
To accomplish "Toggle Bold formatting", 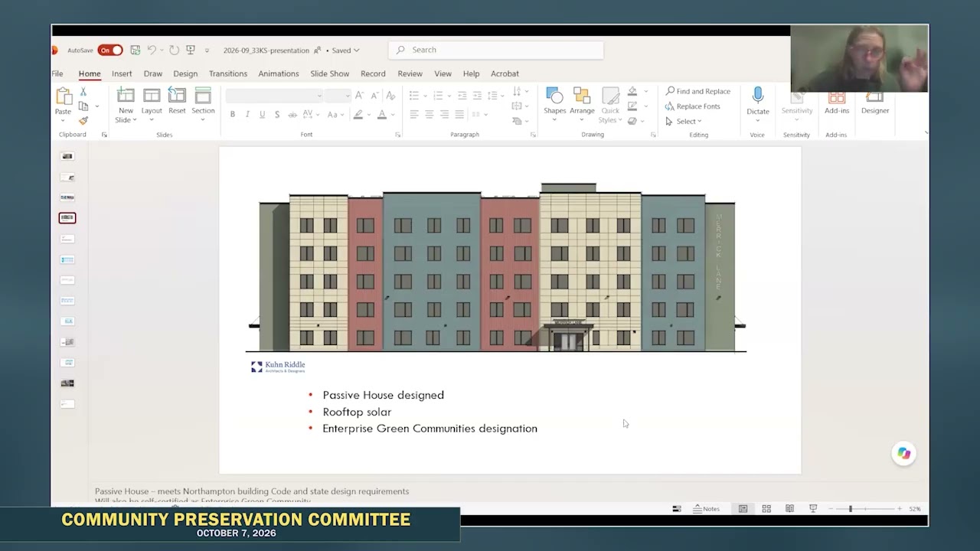I will (233, 115).
